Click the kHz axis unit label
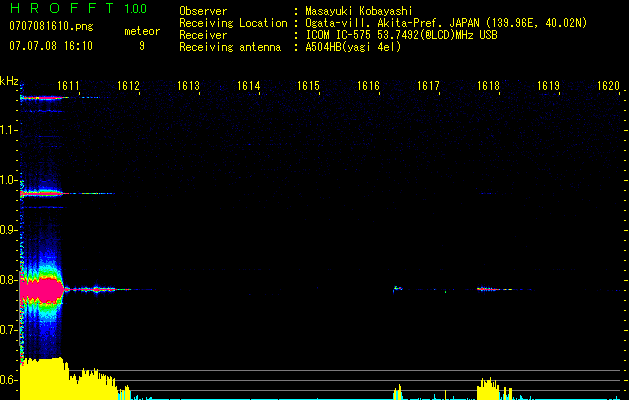This screenshot has width=629, height=400. tap(9, 81)
